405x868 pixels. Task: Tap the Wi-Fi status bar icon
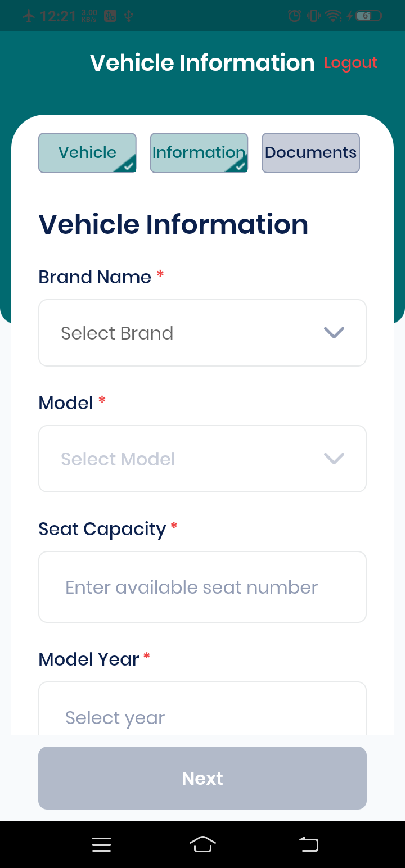click(334, 16)
